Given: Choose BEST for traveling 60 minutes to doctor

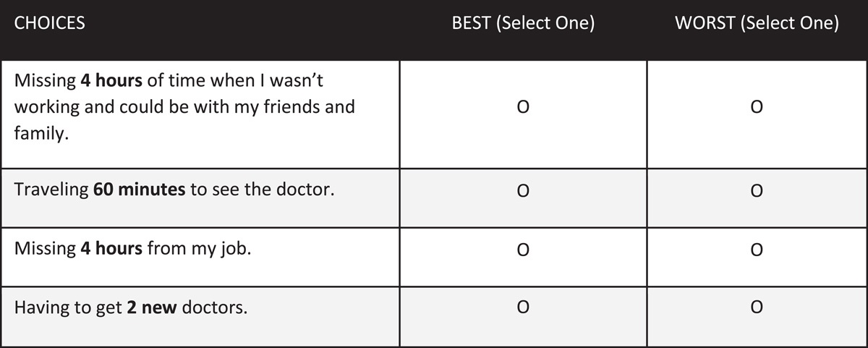Looking at the screenshot, I should tap(523, 192).
